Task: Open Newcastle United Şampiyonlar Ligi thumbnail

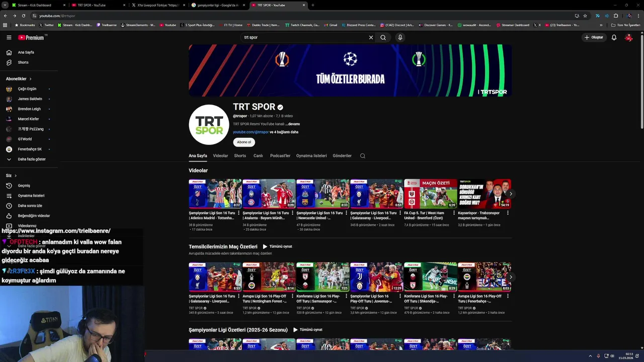Action: pos(323,194)
